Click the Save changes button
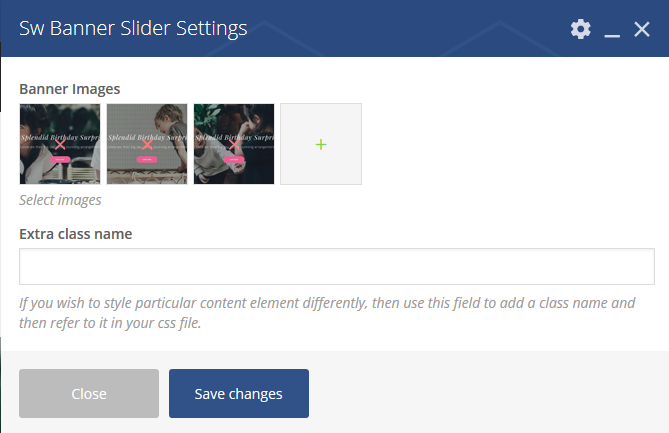Image resolution: width=669 pixels, height=433 pixels. click(x=239, y=393)
